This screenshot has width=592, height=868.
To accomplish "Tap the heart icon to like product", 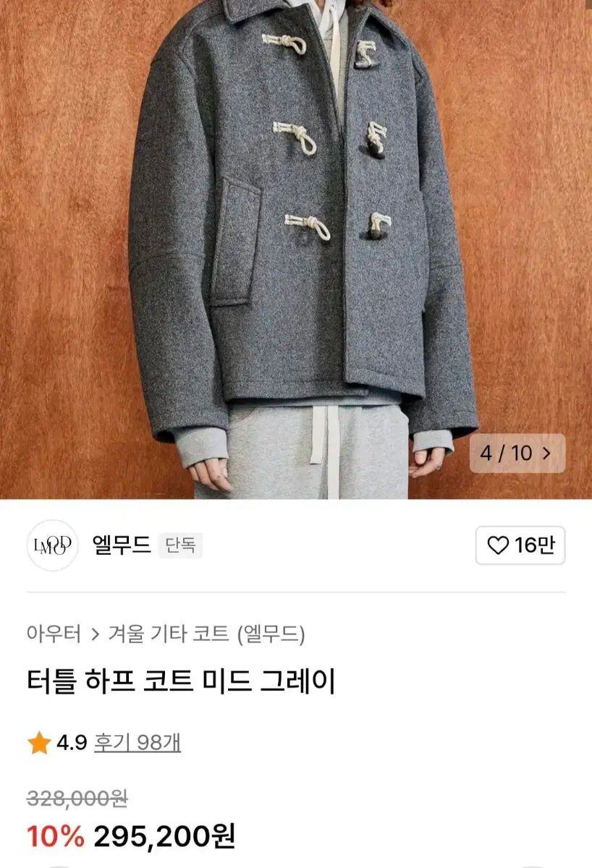I will 498,545.
